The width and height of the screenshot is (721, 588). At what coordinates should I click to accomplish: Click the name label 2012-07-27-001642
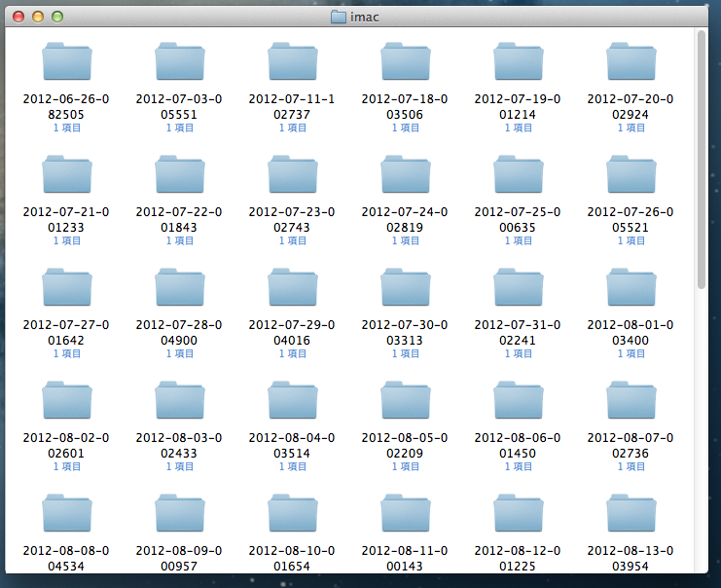[x=66, y=333]
